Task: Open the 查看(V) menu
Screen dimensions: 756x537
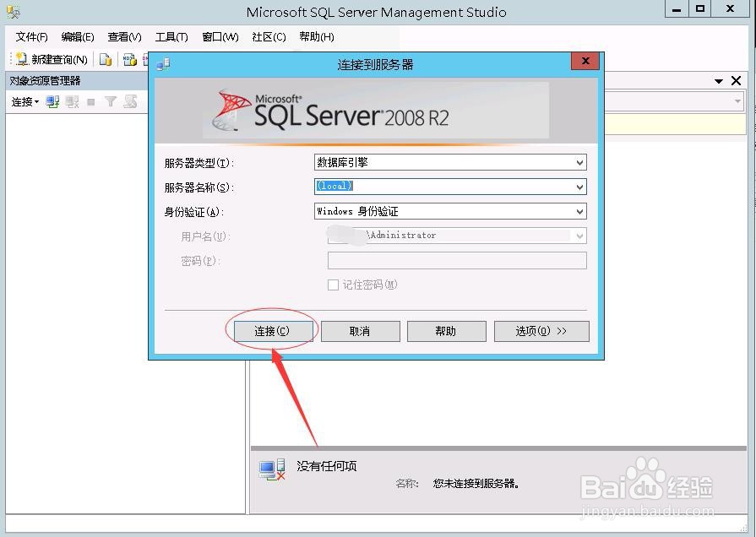Action: (124, 36)
